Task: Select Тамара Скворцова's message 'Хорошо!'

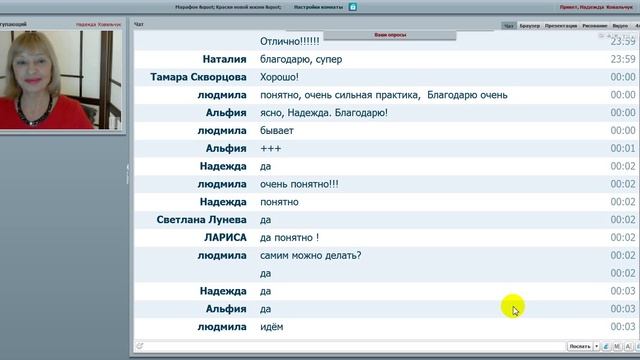Action: 279,77
